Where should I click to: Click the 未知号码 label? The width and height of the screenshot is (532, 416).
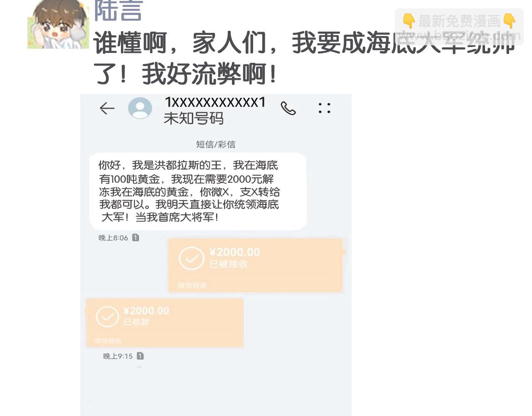pyautogui.click(x=193, y=119)
